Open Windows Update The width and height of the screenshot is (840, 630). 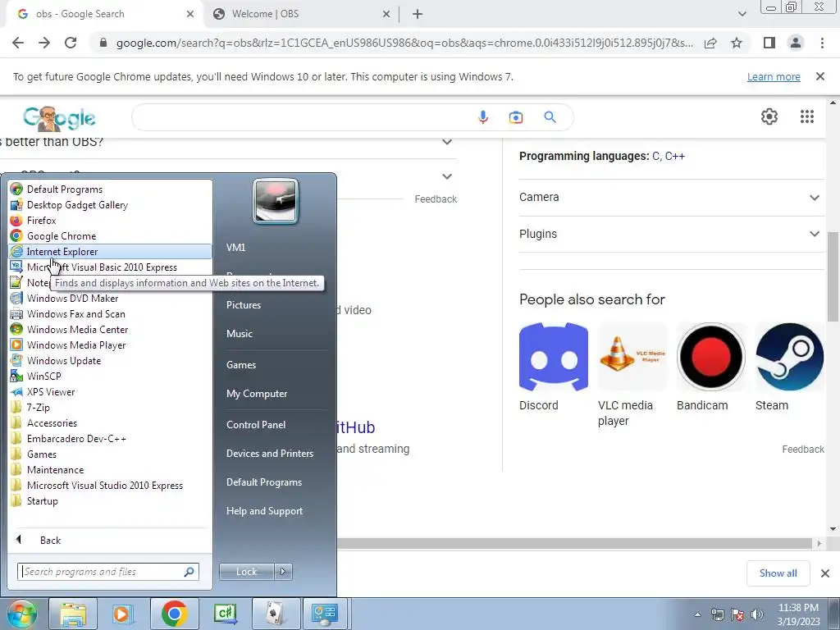110,361
